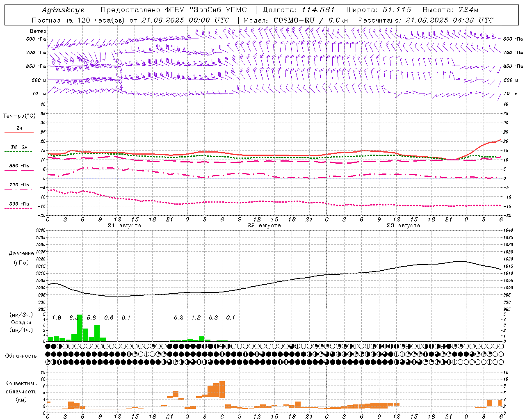This screenshot has width=525, height=420.
Task: Click the precipitation amount "0.6"
Action: 109,318
